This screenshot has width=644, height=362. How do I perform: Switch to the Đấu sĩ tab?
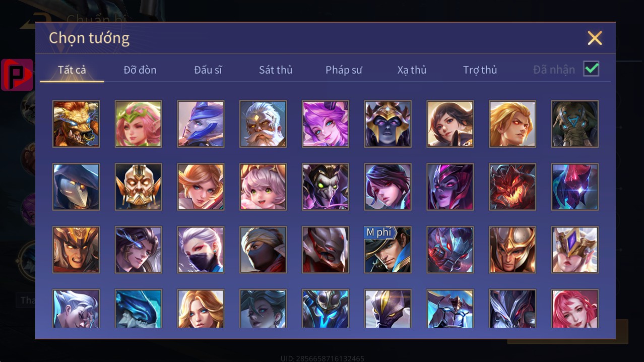click(208, 70)
